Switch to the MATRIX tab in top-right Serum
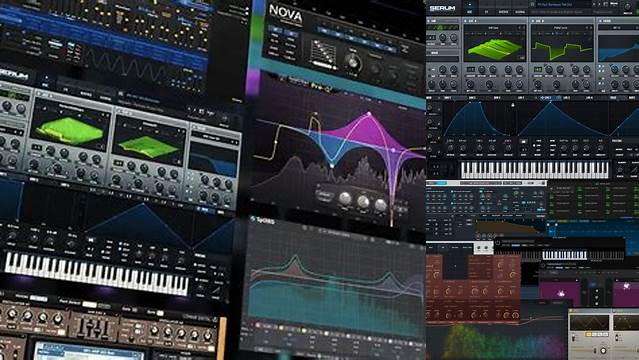639x360 pixels. (x=503, y=12)
